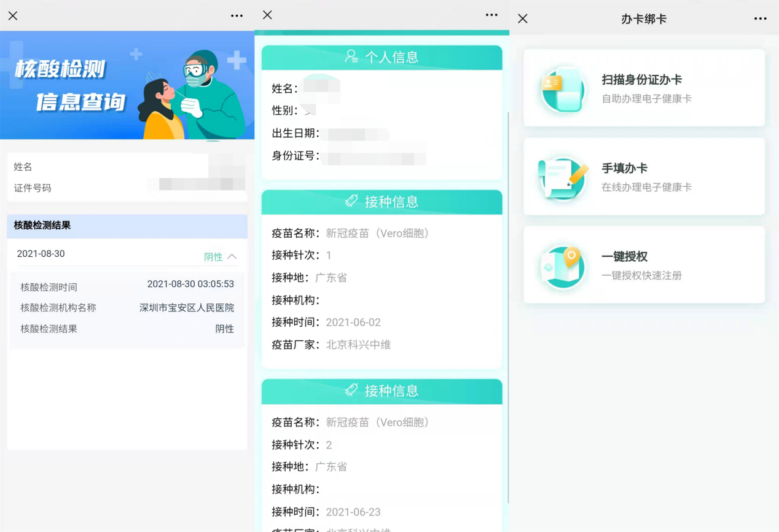Screen dimensions: 779x532
Task: Tap the 手填办卡 pencil and form icon
Action: [x=562, y=178]
